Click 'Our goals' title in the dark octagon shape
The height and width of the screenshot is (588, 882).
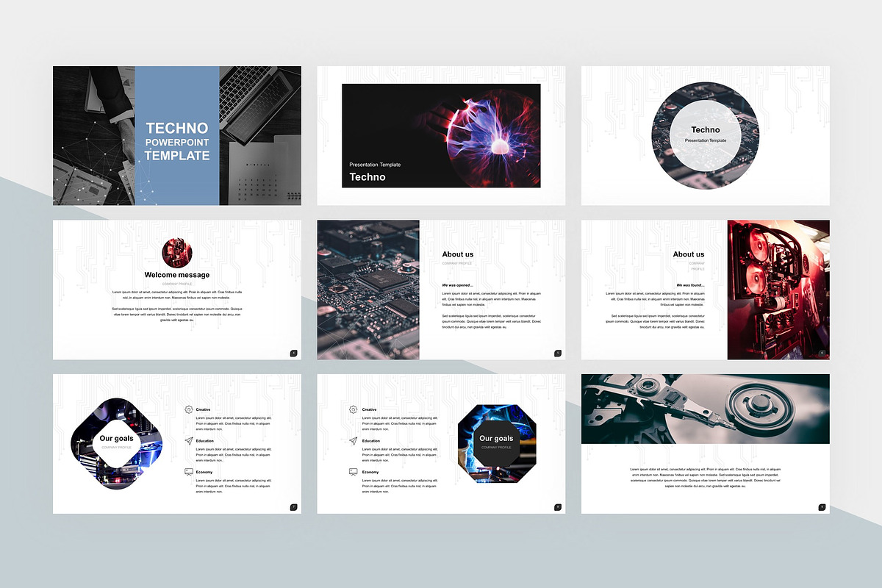(496, 439)
